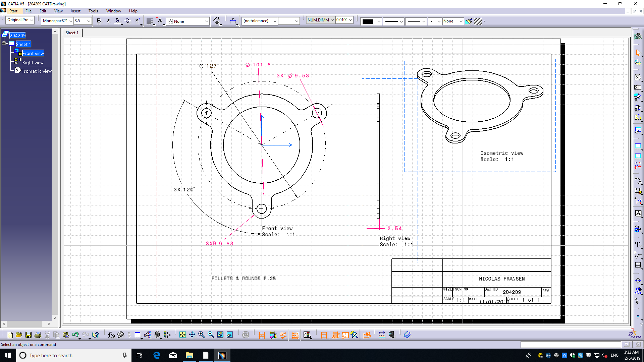The height and width of the screenshot is (362, 644).
Task: Click the Undo arrow icon
Action: (x=75, y=335)
